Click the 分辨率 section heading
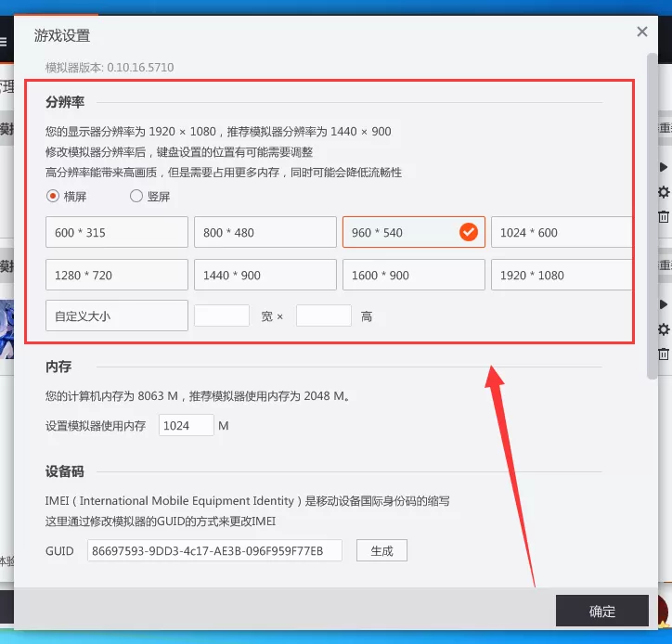Image resolution: width=672 pixels, height=644 pixels. click(x=65, y=102)
